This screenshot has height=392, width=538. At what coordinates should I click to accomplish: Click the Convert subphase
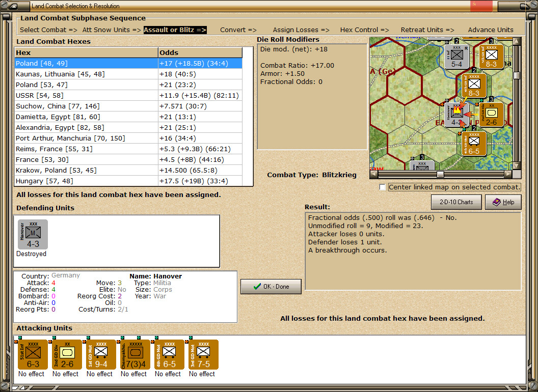(238, 30)
